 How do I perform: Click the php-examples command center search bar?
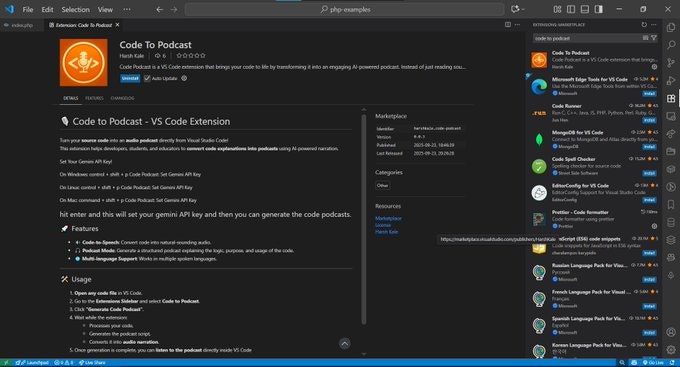pyautogui.click(x=345, y=9)
